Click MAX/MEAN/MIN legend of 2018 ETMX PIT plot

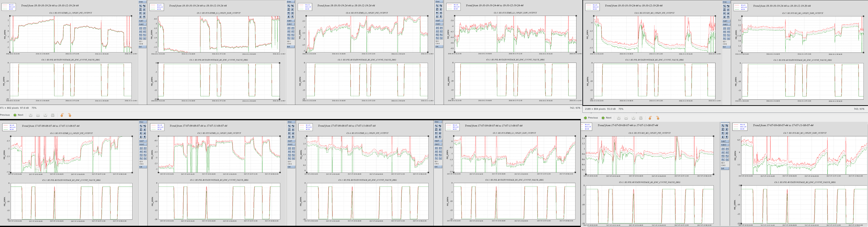[x=9, y=7]
